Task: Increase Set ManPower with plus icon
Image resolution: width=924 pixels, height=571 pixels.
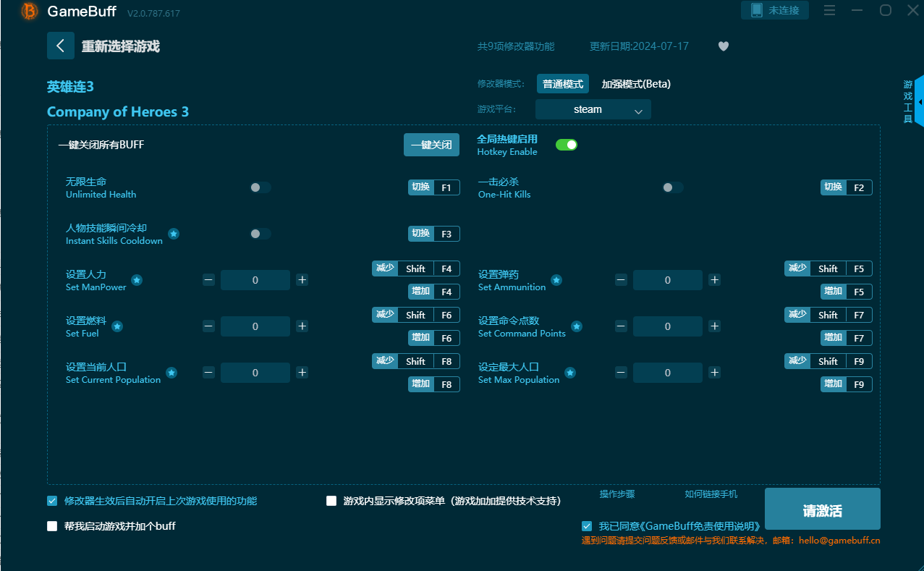Action: coord(302,280)
